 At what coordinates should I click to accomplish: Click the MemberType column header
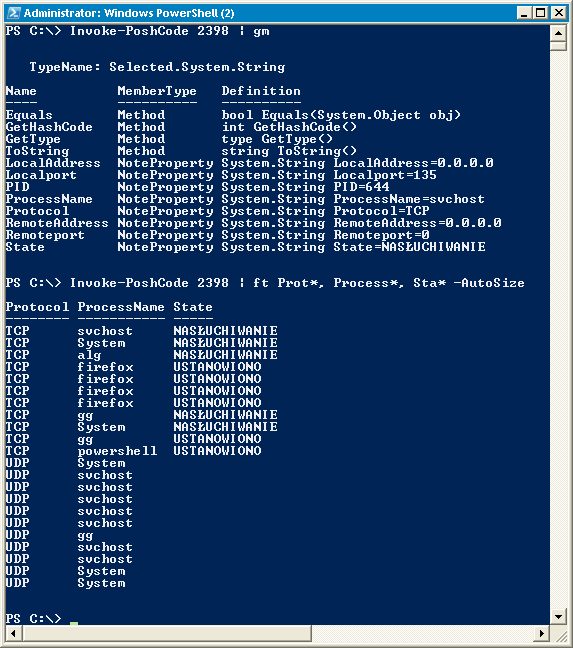[x=157, y=91]
